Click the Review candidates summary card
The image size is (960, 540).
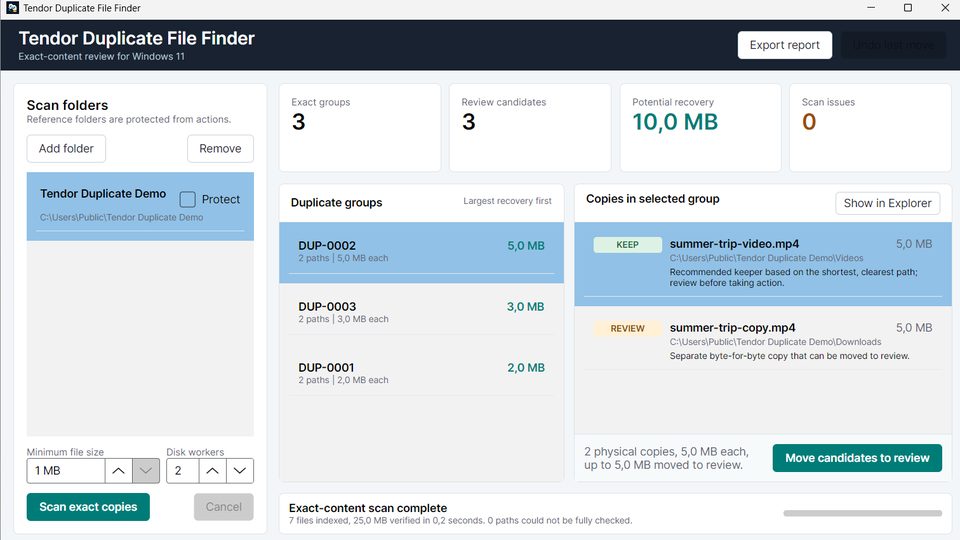530,127
